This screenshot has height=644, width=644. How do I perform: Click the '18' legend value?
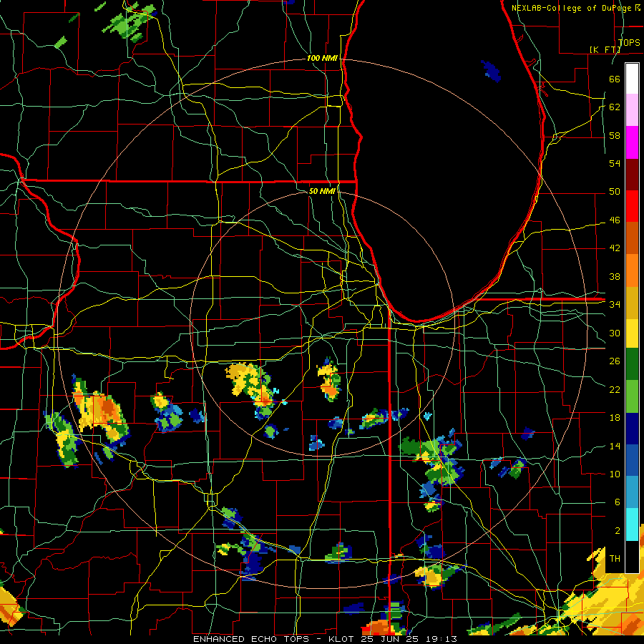[615, 418]
